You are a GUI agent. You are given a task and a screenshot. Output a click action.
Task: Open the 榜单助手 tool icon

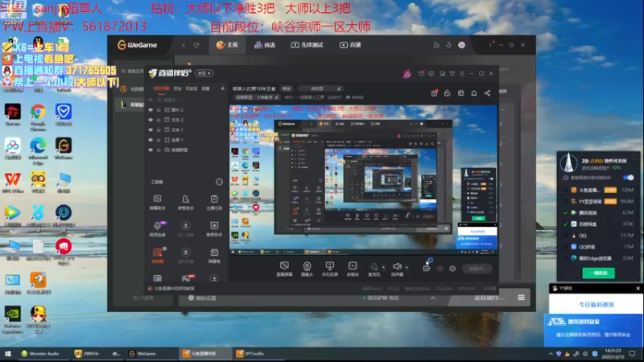[214, 228]
